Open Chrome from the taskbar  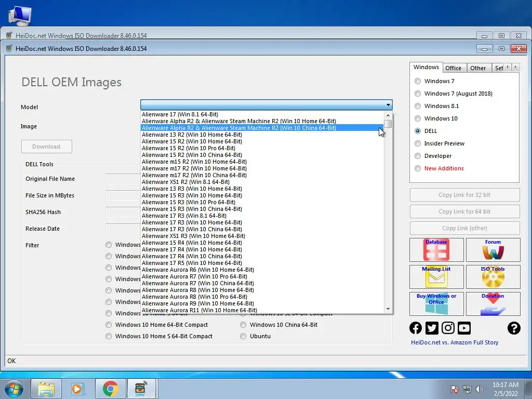[111, 389]
